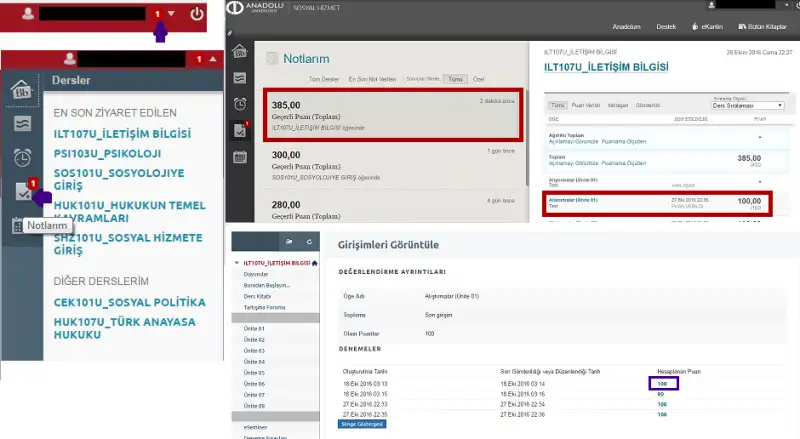Click the activity stream waves icon

click(x=22, y=122)
